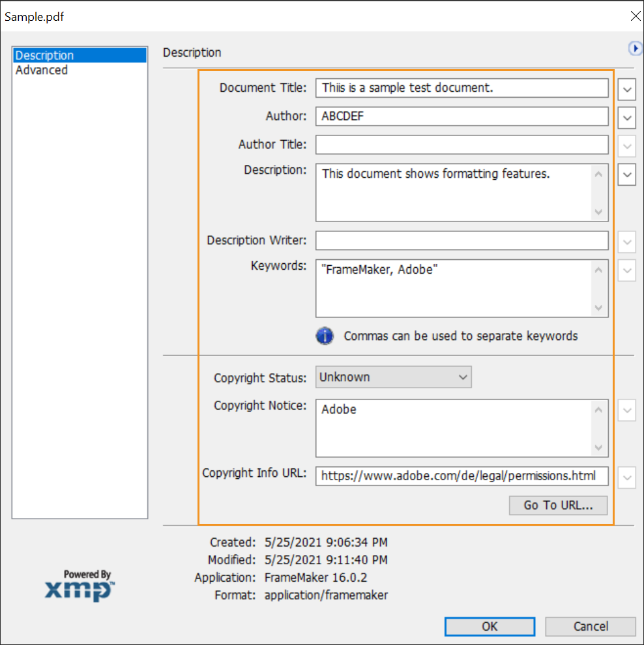The height and width of the screenshot is (645, 644).
Task: Cancel the document properties dialog
Action: (590, 626)
